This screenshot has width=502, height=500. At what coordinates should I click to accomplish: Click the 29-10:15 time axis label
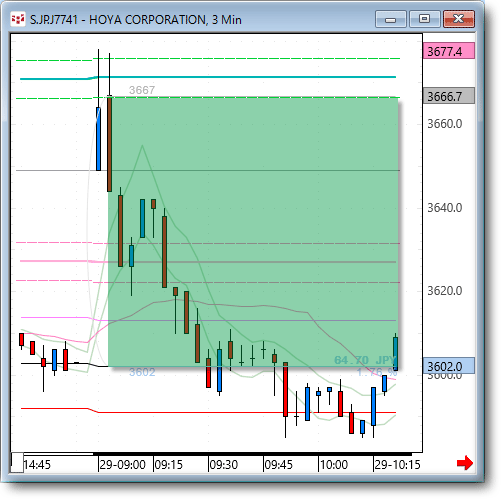click(x=397, y=464)
